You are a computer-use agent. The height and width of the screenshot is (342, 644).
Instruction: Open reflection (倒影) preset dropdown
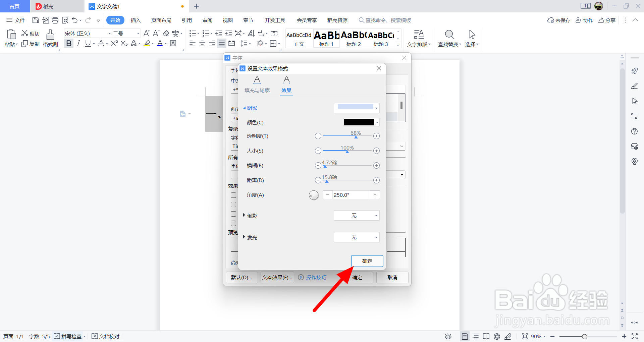point(357,216)
